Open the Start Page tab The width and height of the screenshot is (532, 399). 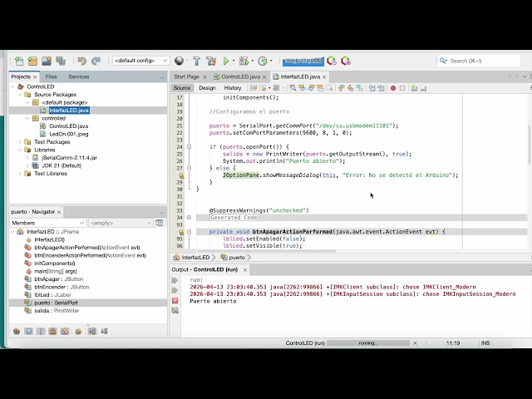186,76
